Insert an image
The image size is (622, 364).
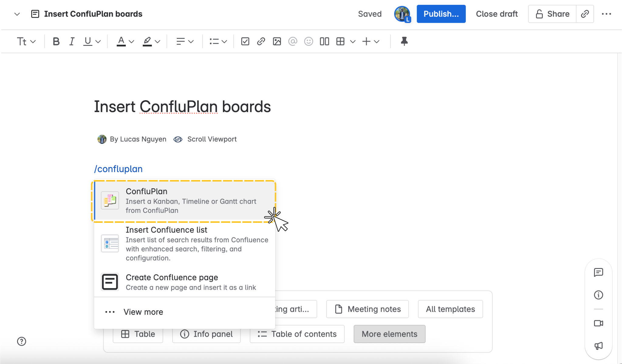pos(276,41)
